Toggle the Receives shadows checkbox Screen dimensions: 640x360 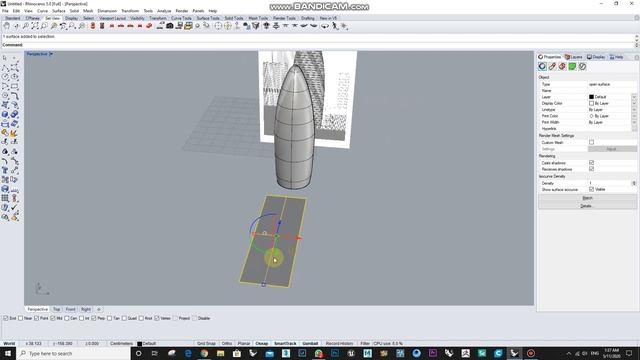[591, 169]
